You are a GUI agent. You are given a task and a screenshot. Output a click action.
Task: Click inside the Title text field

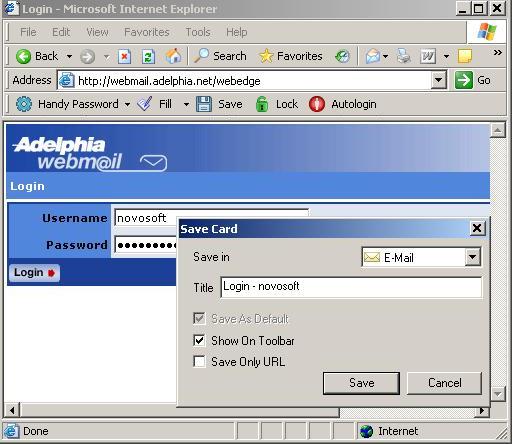click(351, 287)
